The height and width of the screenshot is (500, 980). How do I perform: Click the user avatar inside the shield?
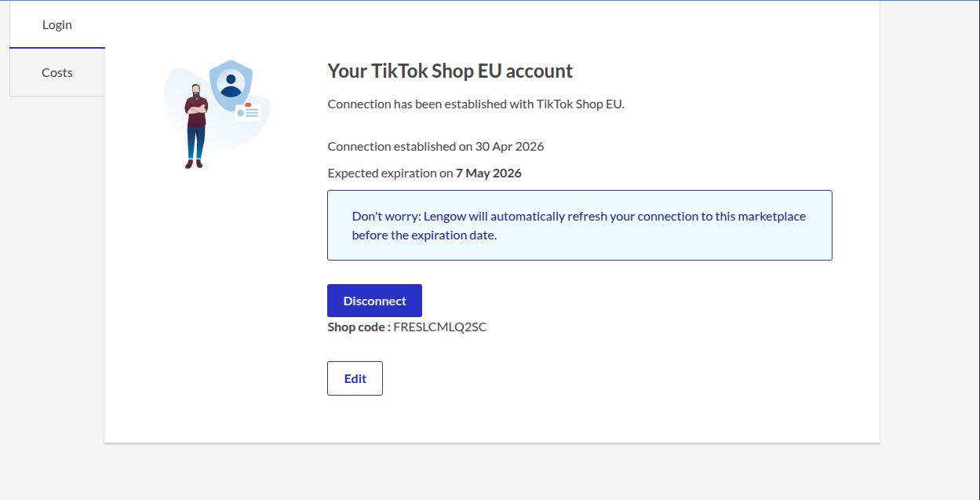click(x=231, y=83)
